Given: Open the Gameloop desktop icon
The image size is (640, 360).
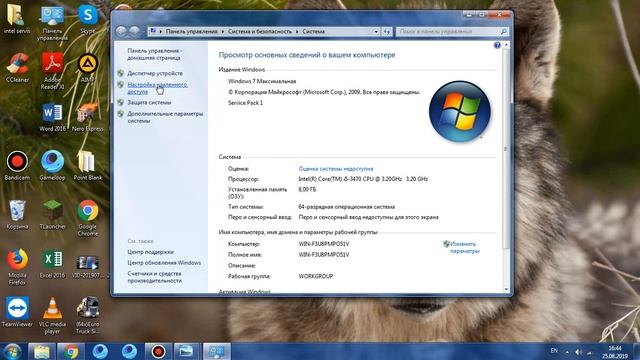Looking at the screenshot, I should [52, 166].
